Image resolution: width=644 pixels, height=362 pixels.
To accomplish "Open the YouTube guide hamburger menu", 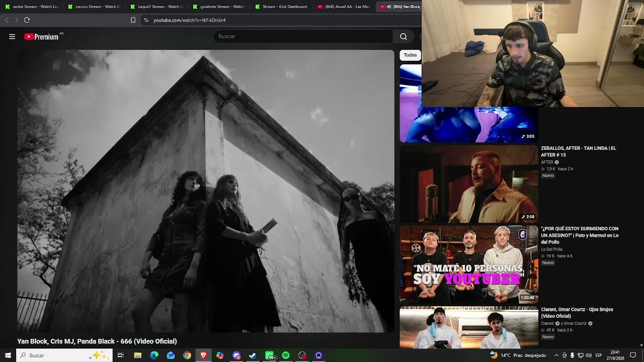I will 12,37.
